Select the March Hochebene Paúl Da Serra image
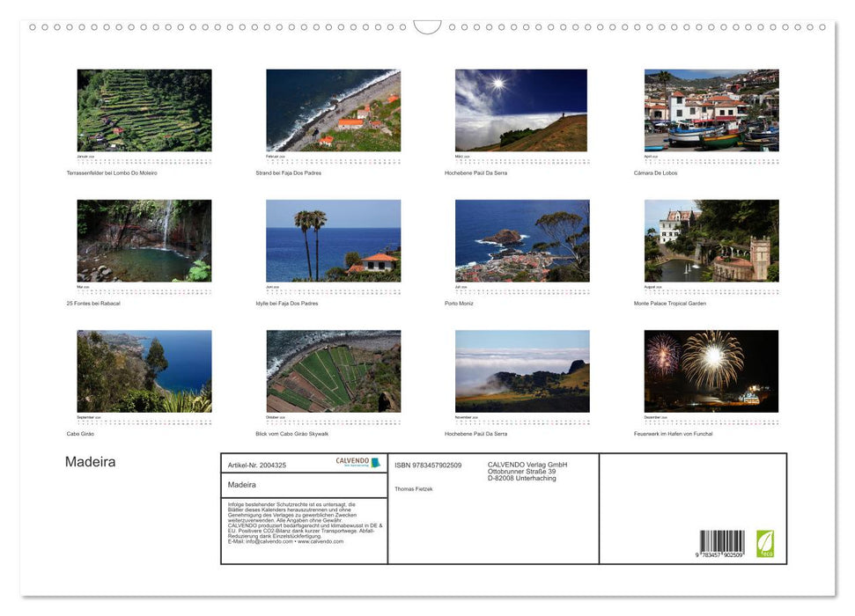Viewport: 855px width, 616px height. click(522, 110)
